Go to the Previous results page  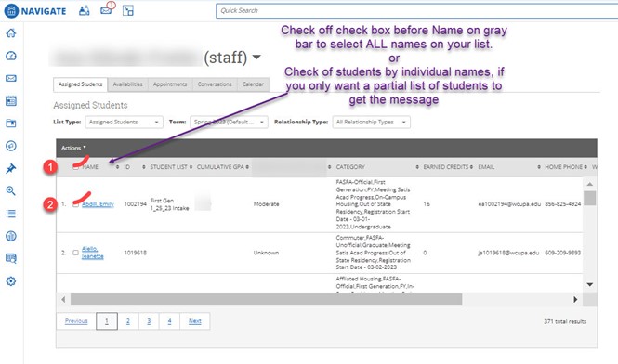click(x=76, y=321)
